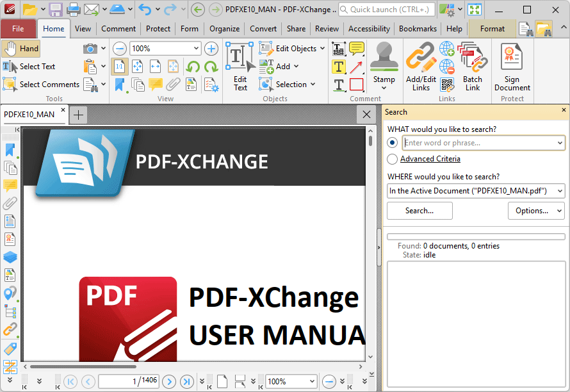Open the Bookmarks pane in sidebar
This screenshot has width=570, height=392.
pos(10,150)
